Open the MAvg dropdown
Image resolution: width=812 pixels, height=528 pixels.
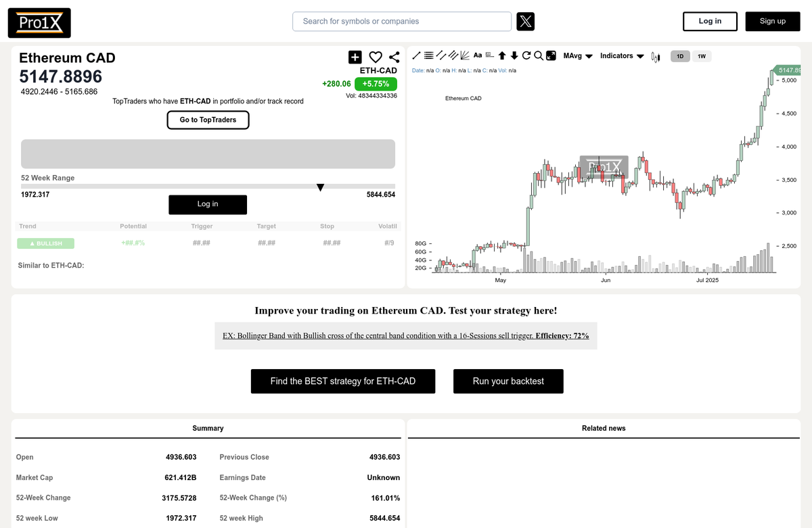(579, 56)
